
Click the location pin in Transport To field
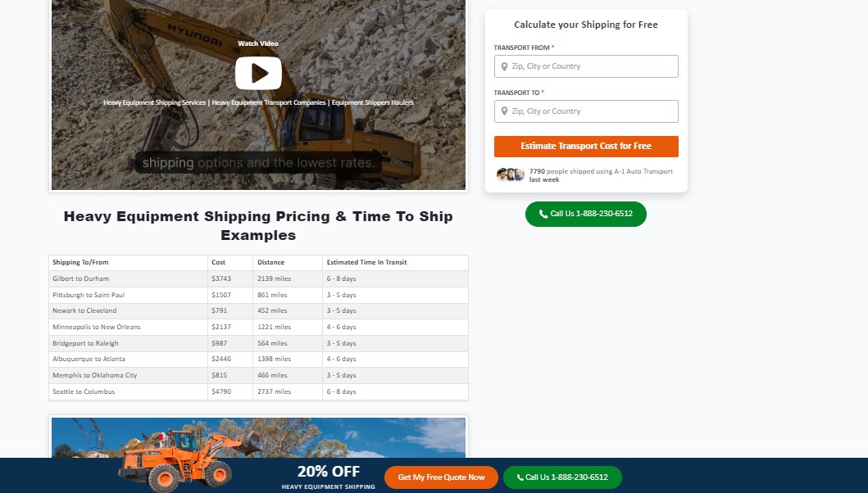(x=504, y=111)
